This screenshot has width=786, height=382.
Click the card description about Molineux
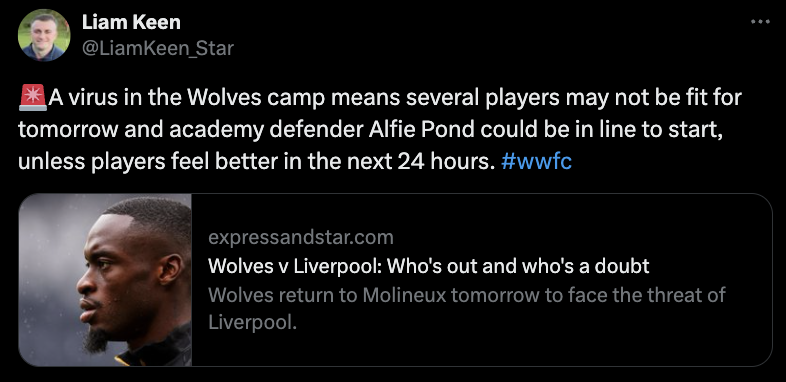(x=467, y=308)
